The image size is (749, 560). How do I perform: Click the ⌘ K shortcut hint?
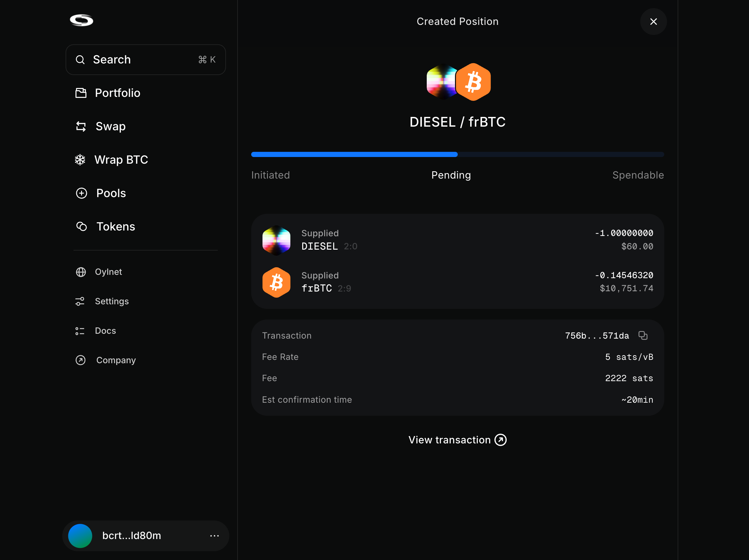click(207, 60)
